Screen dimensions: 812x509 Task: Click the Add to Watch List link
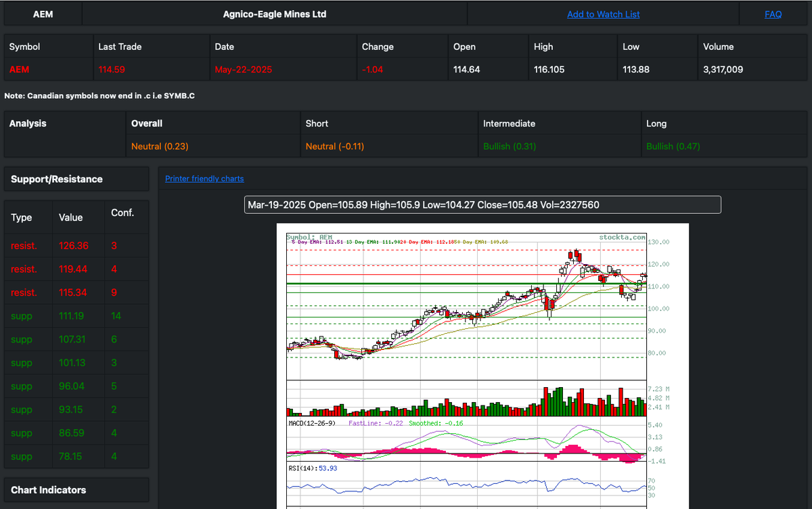(x=603, y=14)
